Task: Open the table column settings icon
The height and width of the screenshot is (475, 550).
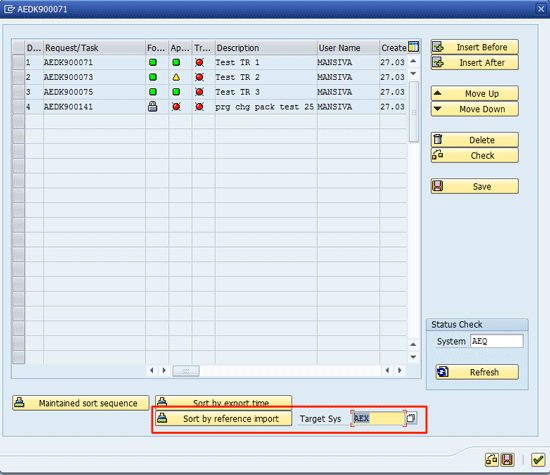Action: click(414, 47)
